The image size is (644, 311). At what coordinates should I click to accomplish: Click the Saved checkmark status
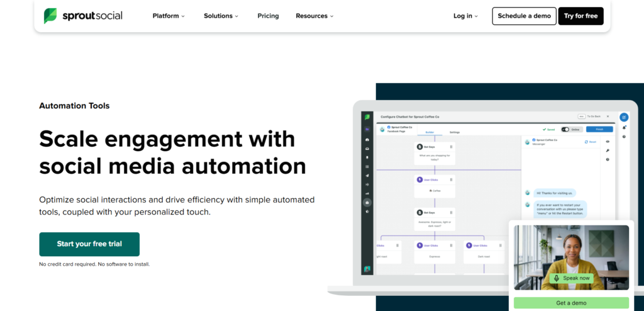click(x=548, y=129)
